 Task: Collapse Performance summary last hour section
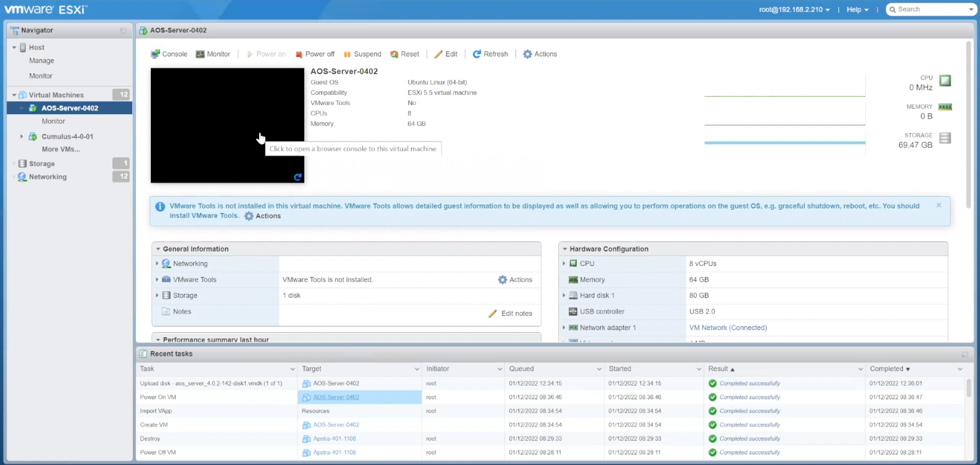[x=158, y=340]
